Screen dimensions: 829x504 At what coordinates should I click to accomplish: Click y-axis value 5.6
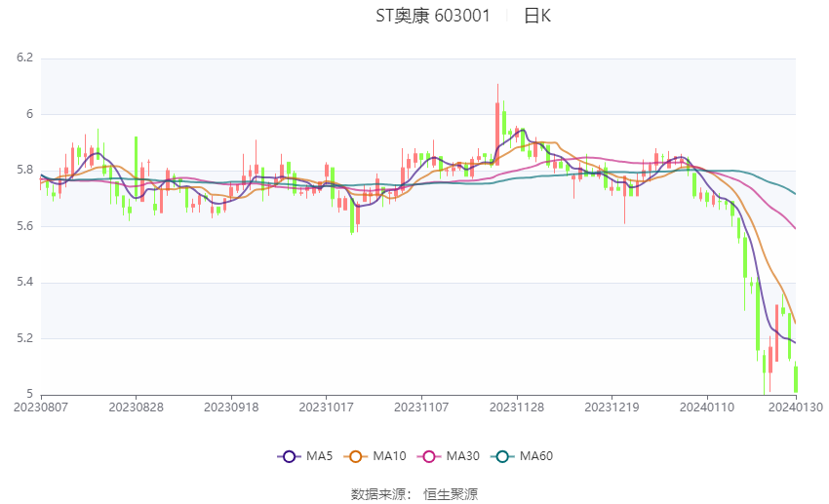[x=24, y=226]
